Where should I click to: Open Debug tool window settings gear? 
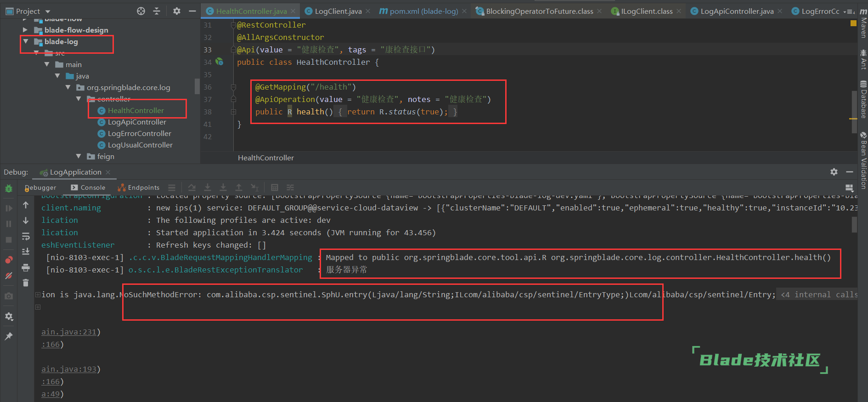click(x=834, y=172)
